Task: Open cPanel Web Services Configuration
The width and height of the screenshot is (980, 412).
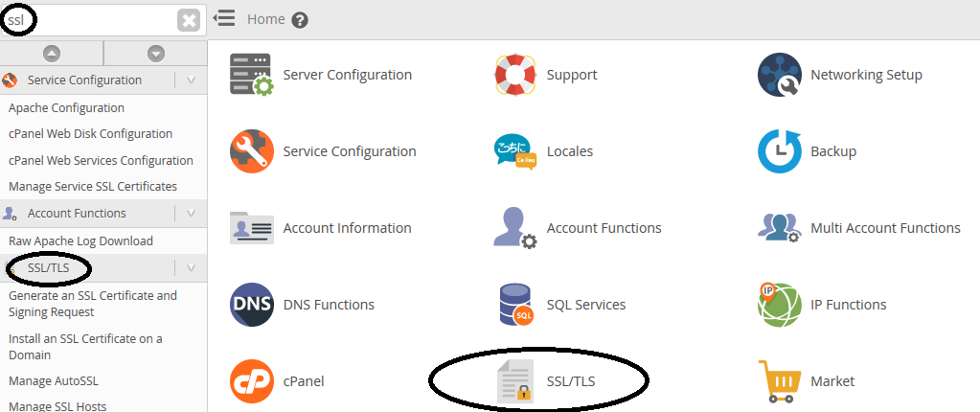Action: click(101, 160)
